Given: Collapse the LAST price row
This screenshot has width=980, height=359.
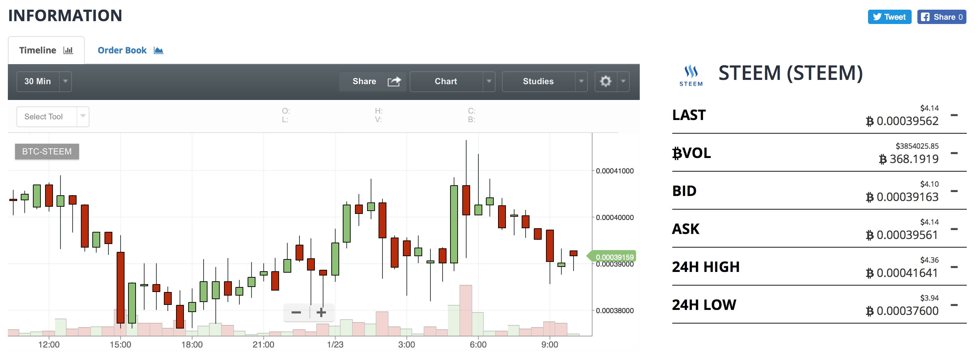Looking at the screenshot, I should click(x=954, y=115).
